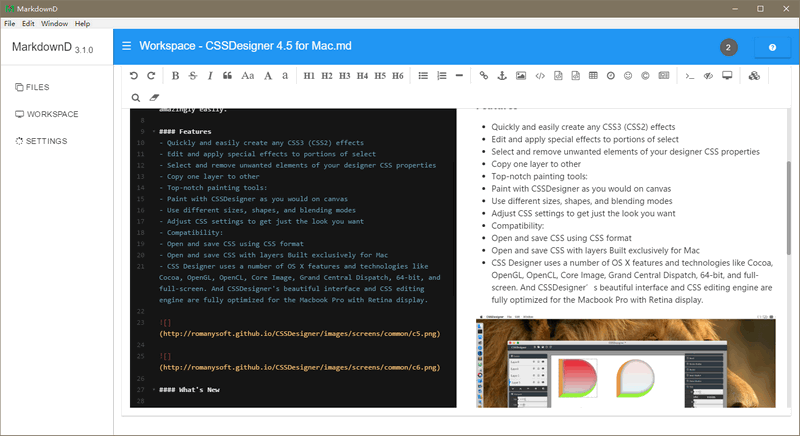Viewport: 800px width, 436px height.
Task: Open SETTINGS in the sidebar
Action: (41, 141)
